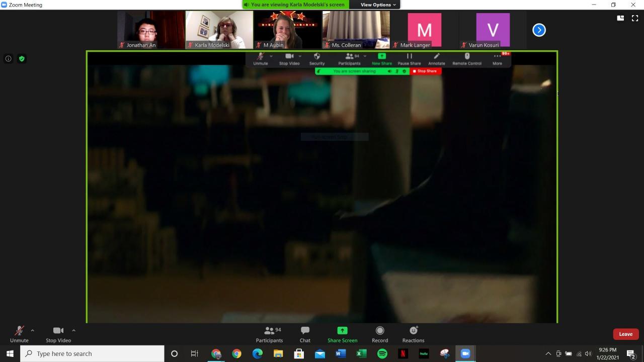Start recording with the Record button
Image resolution: width=644 pixels, height=362 pixels.
click(x=380, y=334)
